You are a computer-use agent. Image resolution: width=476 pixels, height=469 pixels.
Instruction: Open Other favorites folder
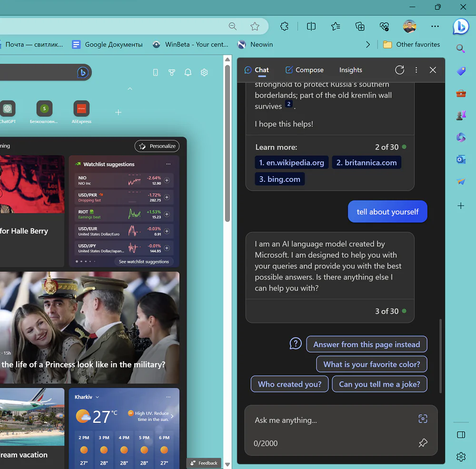pos(411,45)
